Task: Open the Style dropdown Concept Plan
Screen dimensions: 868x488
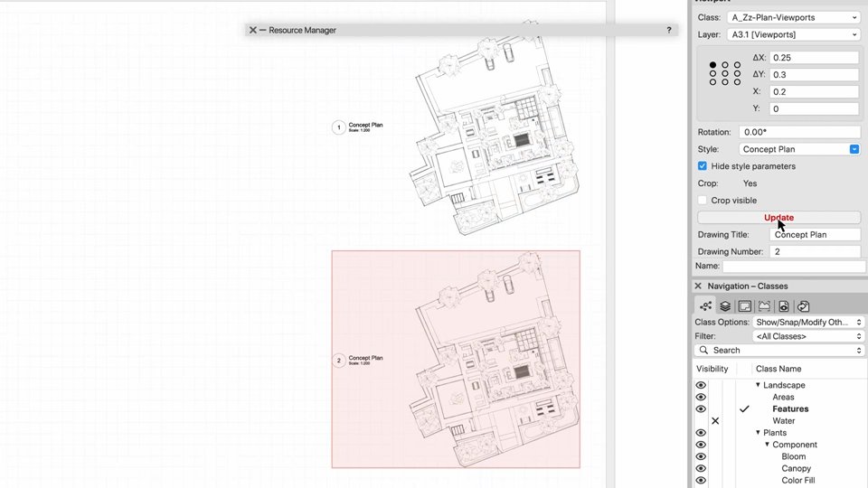Action: (799, 149)
